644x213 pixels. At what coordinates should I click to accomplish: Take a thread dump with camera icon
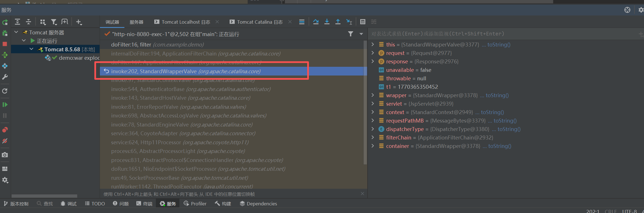click(5, 155)
